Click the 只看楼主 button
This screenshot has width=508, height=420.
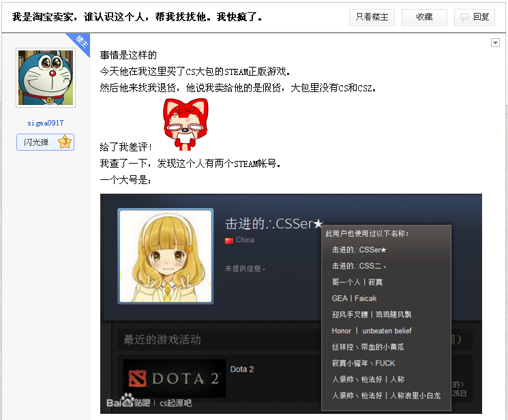click(372, 17)
